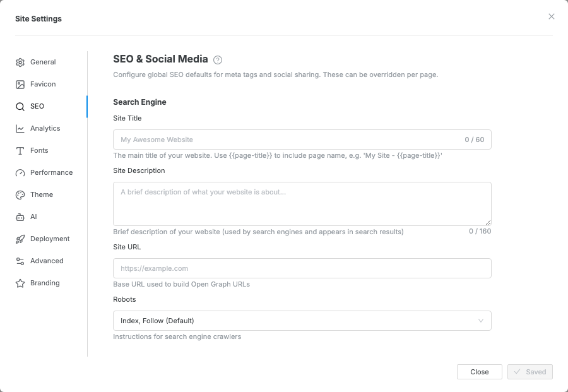Click the 'Brief description of your website' hint
The width and height of the screenshot is (568, 392).
258,232
